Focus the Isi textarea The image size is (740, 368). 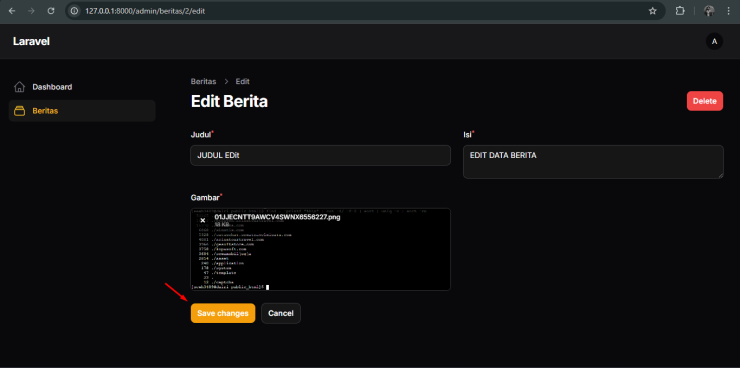(593, 162)
